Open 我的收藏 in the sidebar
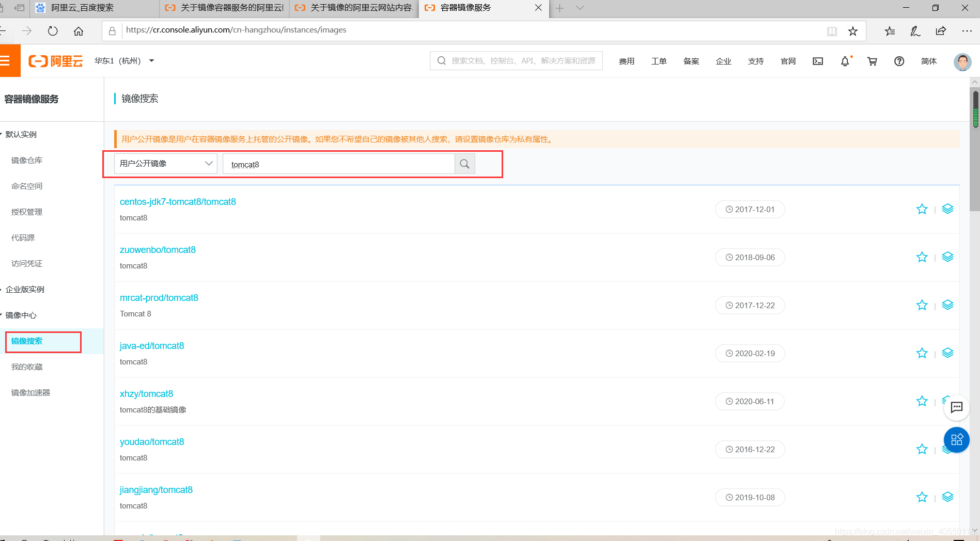This screenshot has width=980, height=541. coord(27,367)
